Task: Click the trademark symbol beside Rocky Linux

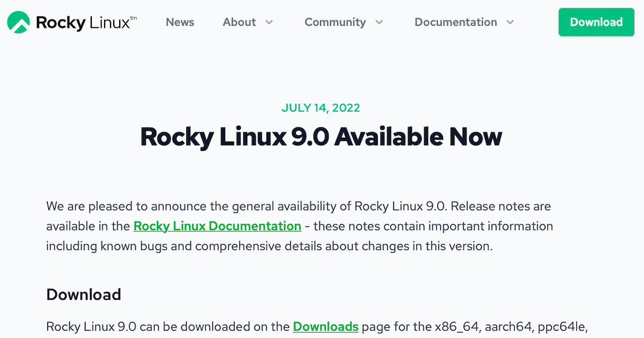Action: (133, 17)
